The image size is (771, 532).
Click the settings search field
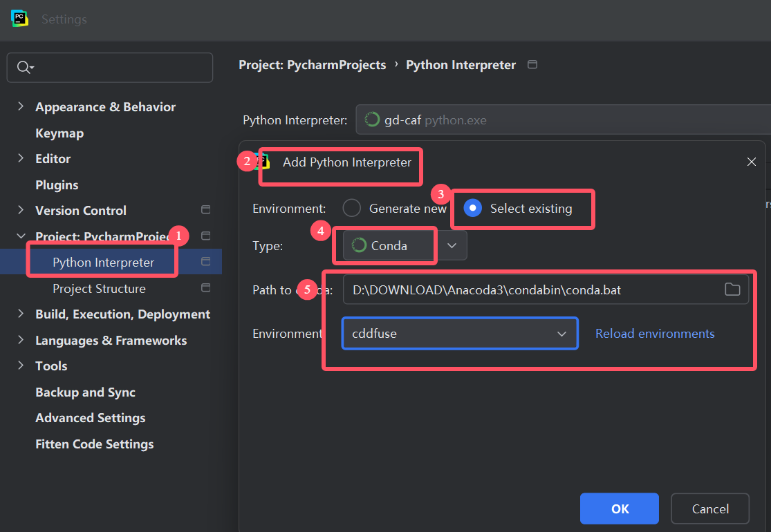coord(110,67)
